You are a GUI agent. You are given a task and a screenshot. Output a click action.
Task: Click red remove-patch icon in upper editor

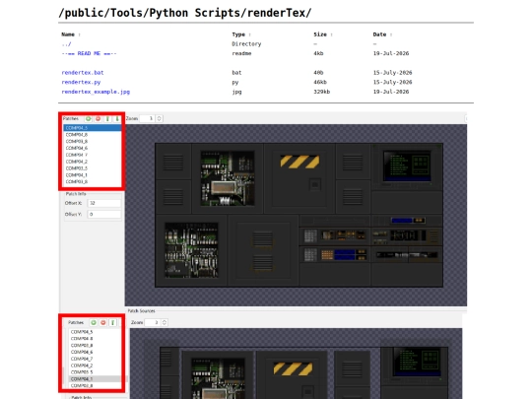tap(99, 119)
